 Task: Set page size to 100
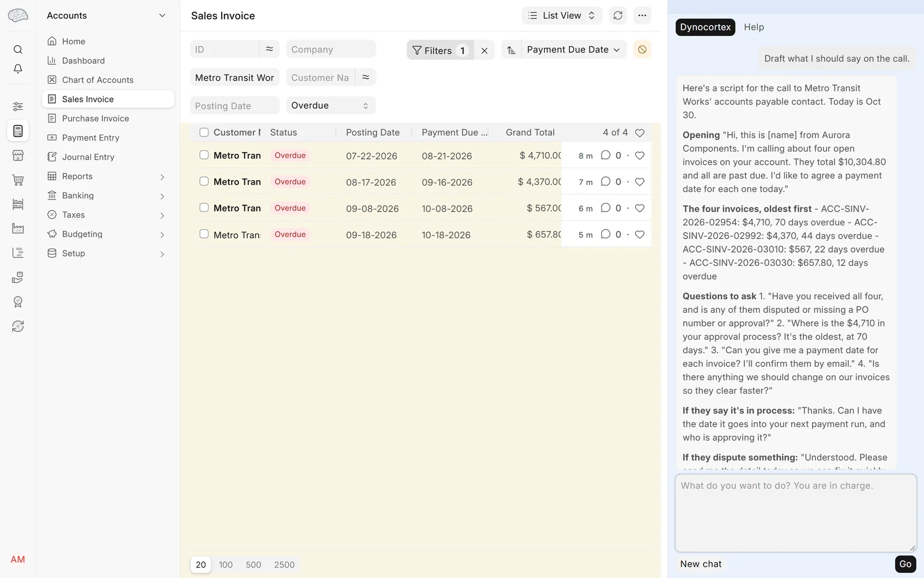[226, 565]
